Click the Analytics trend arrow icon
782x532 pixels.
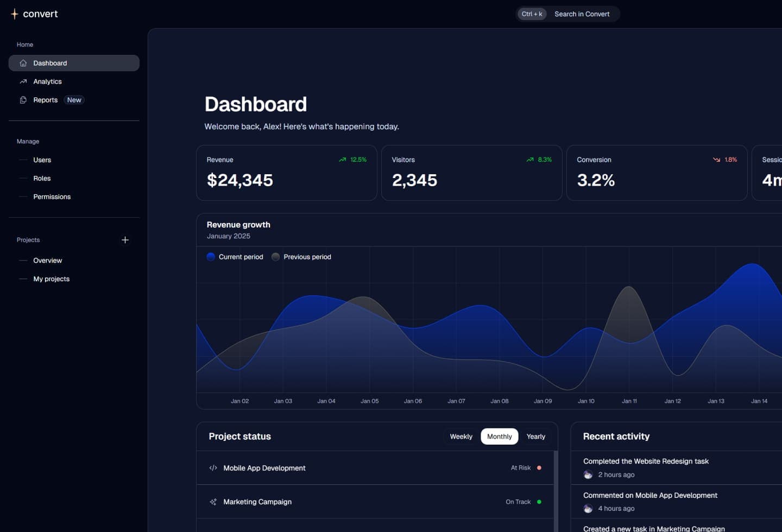[x=23, y=81]
